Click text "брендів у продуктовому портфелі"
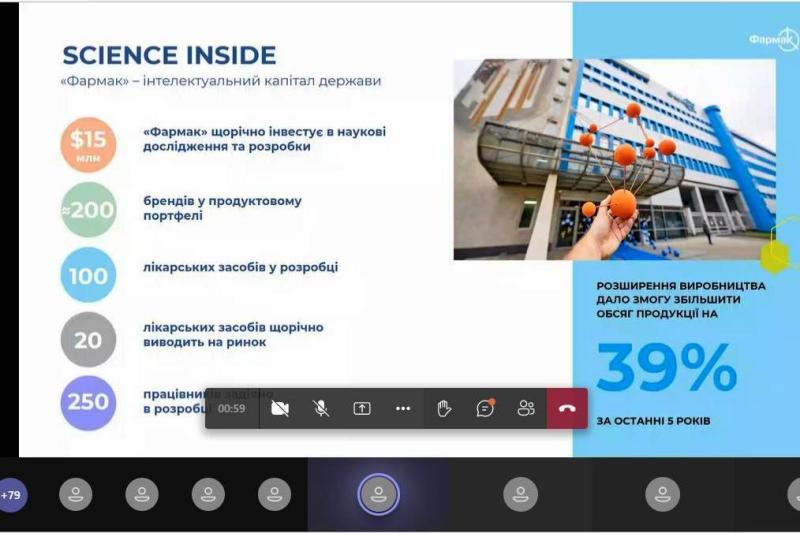Viewport: 800px width, 533px height. click(x=222, y=208)
